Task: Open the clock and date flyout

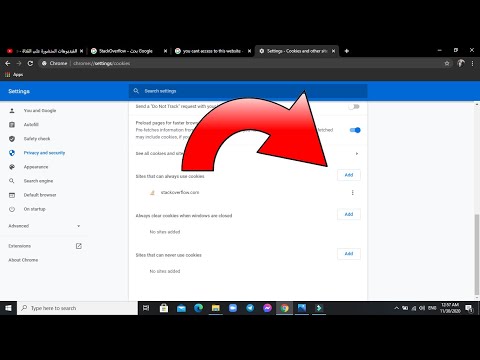Action: (x=450, y=308)
